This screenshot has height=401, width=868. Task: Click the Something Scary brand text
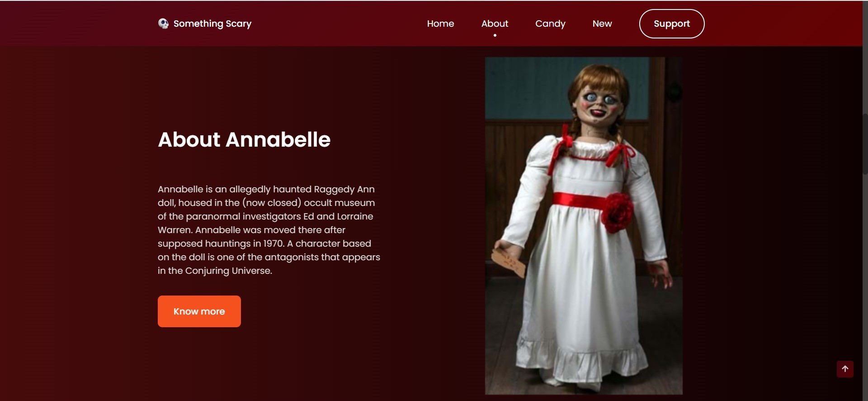click(x=212, y=24)
